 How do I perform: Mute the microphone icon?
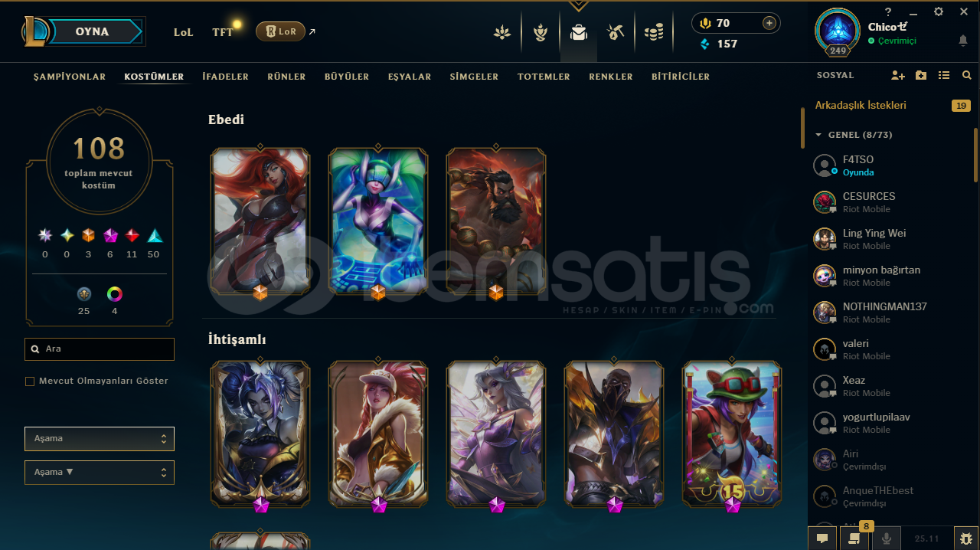[x=887, y=539]
